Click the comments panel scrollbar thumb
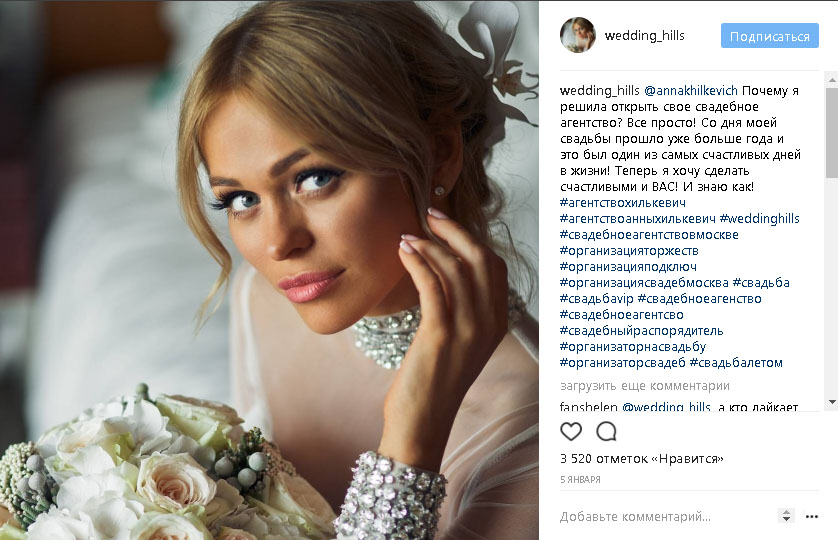The height and width of the screenshot is (540, 838). pos(832,132)
